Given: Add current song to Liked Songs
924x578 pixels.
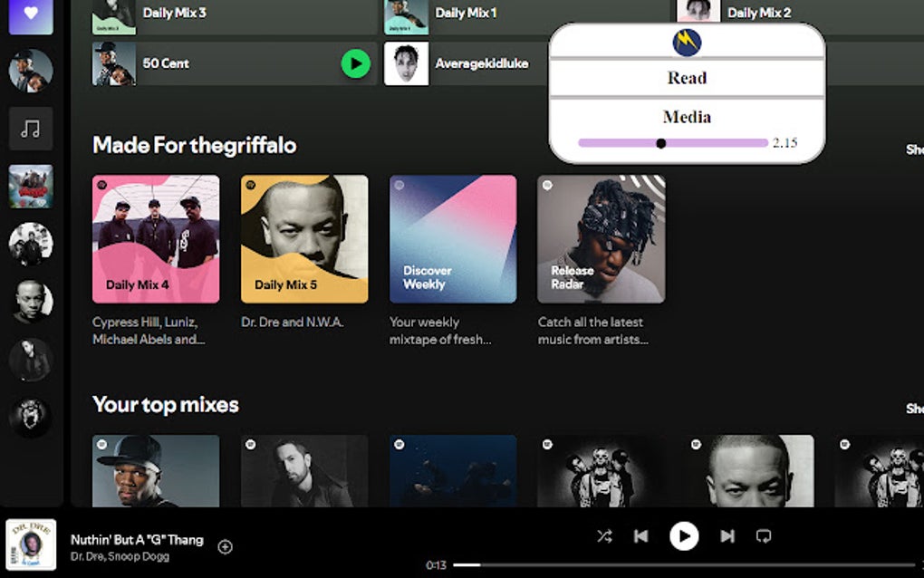Looking at the screenshot, I should pos(225,547).
